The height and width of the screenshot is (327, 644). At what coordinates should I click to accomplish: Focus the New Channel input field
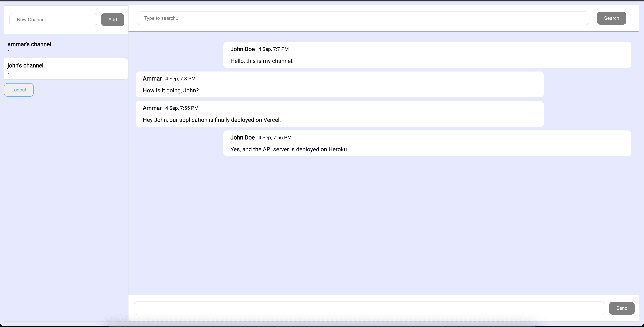[53, 20]
